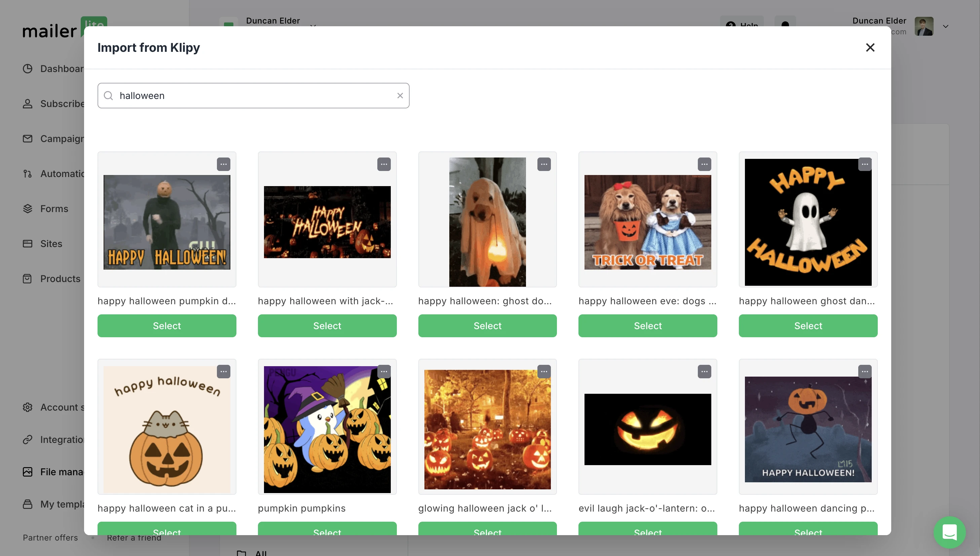Image resolution: width=980 pixels, height=556 pixels.
Task: Open the Refer a friend link
Action: pos(134,538)
